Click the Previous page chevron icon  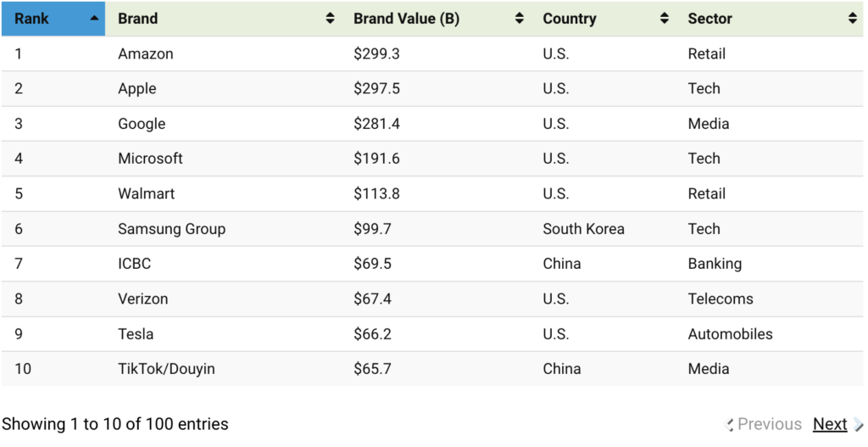[730, 425]
